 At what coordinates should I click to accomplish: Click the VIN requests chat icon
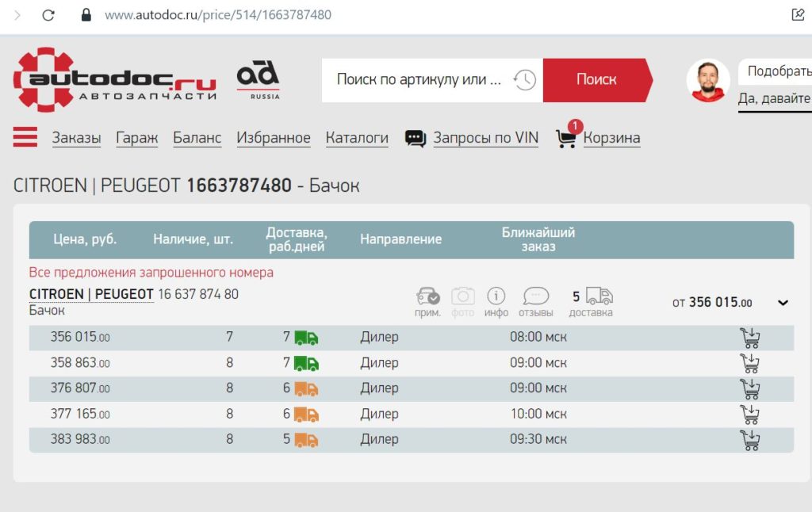(x=416, y=138)
